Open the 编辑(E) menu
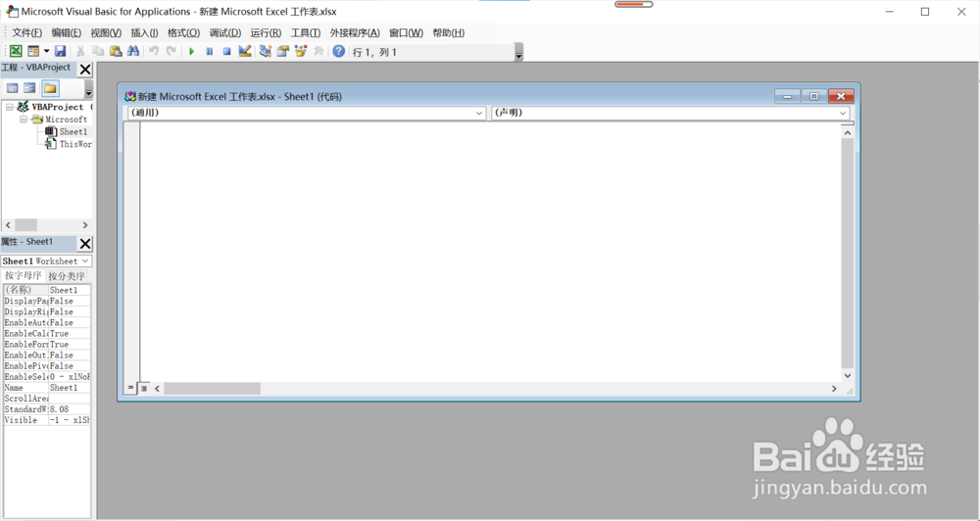The width and height of the screenshot is (980, 521). [67, 33]
